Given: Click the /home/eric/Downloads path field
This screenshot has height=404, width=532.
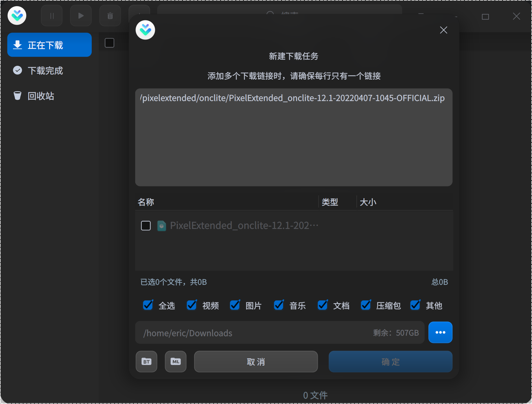Looking at the screenshot, I should point(254,333).
